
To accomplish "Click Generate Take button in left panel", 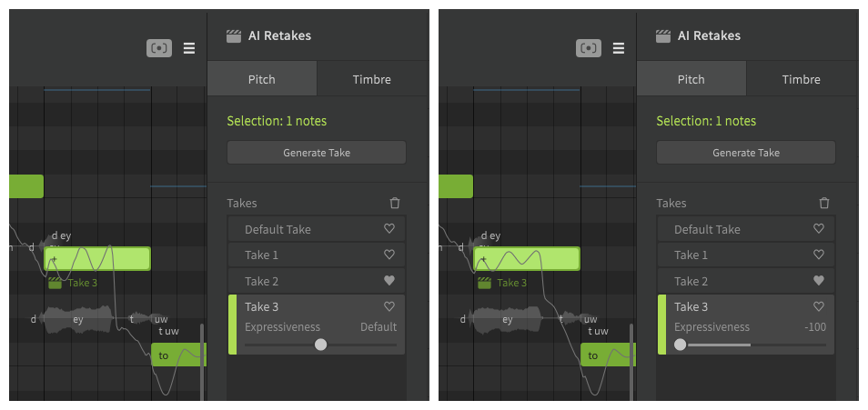I will click(x=317, y=153).
